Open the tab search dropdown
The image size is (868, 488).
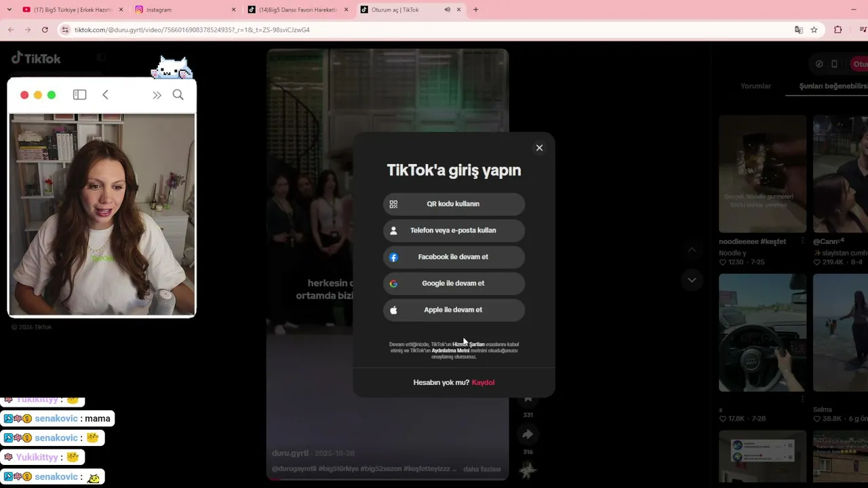9,9
